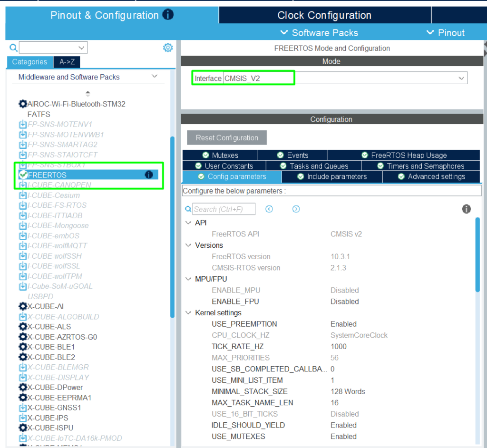Open the Tasks and Queues tab
The height and width of the screenshot is (448, 487).
click(x=313, y=166)
